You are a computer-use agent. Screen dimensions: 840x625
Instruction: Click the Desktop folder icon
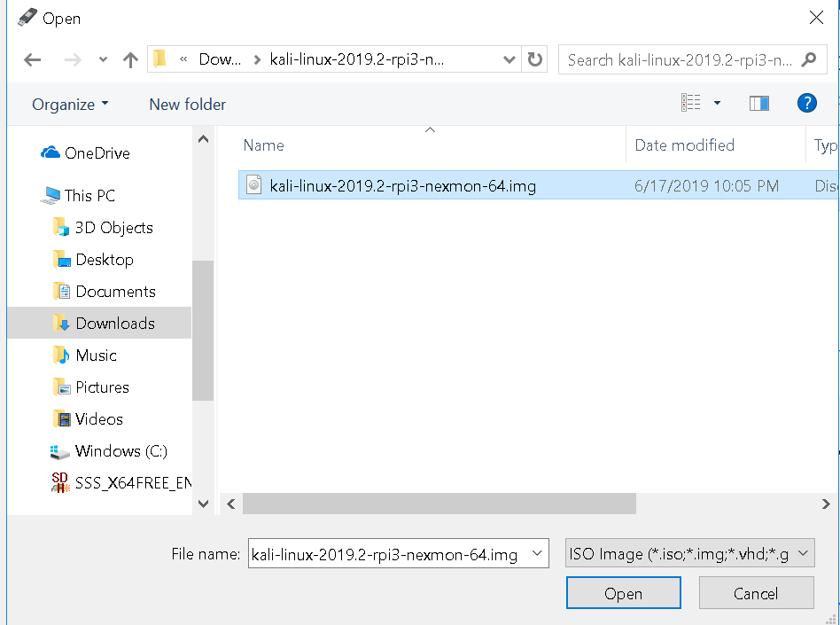click(62, 259)
